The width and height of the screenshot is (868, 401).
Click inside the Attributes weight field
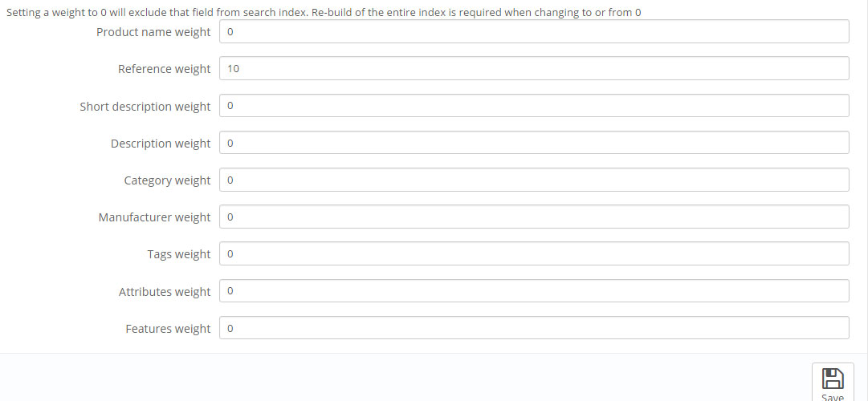(x=533, y=291)
